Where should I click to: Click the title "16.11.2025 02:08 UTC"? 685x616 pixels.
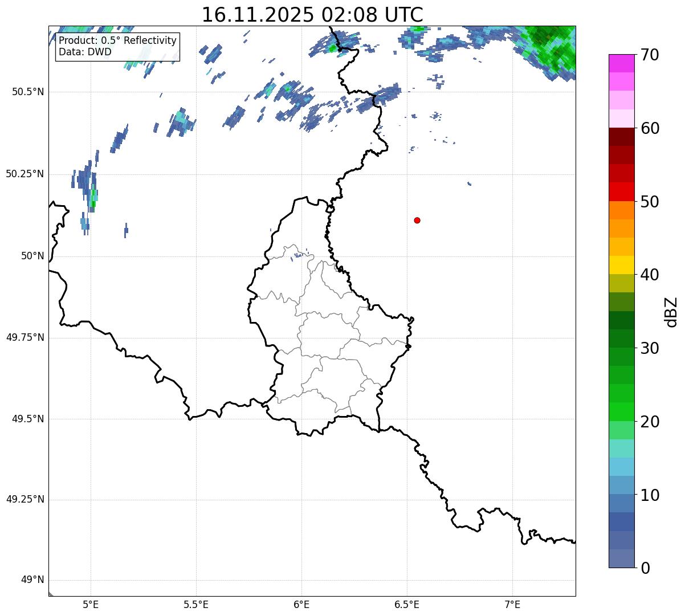pyautogui.click(x=312, y=15)
